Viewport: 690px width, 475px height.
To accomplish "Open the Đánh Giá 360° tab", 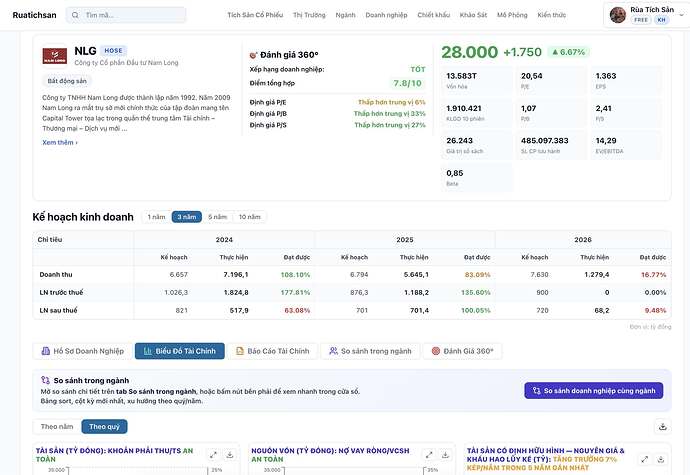I will click(462, 351).
